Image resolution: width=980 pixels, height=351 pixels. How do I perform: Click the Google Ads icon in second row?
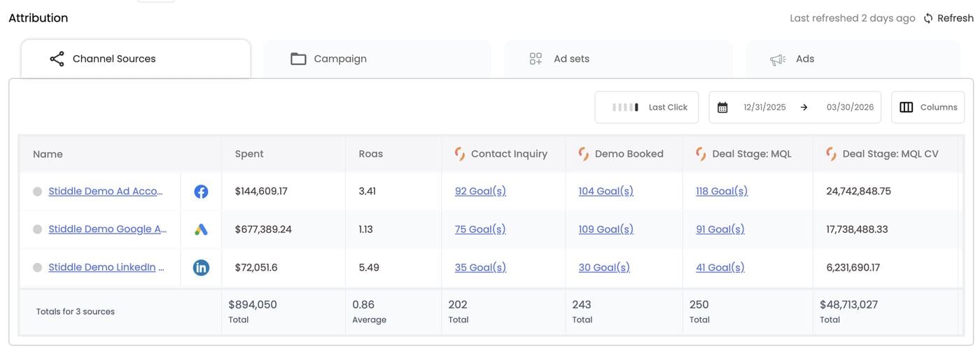coord(201,229)
